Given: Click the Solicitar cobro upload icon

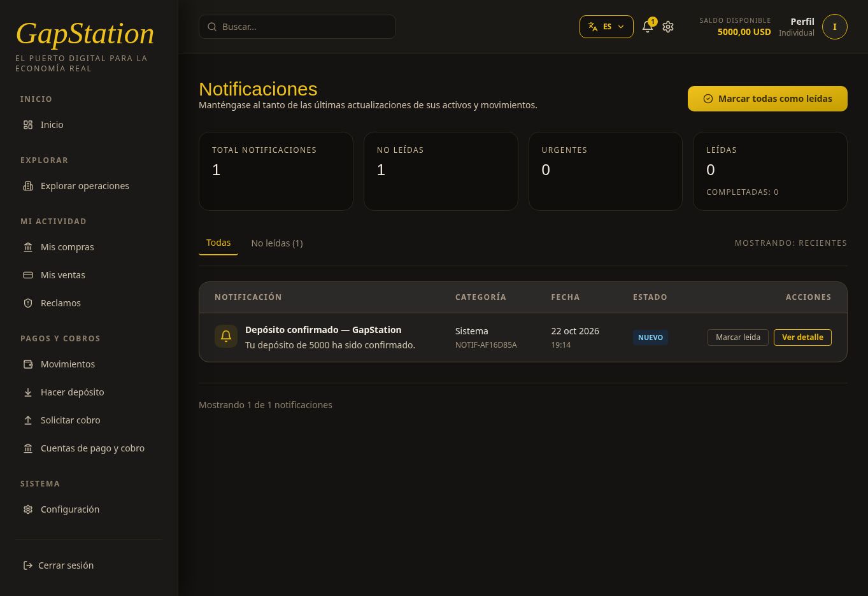Looking at the screenshot, I should click(x=28, y=420).
